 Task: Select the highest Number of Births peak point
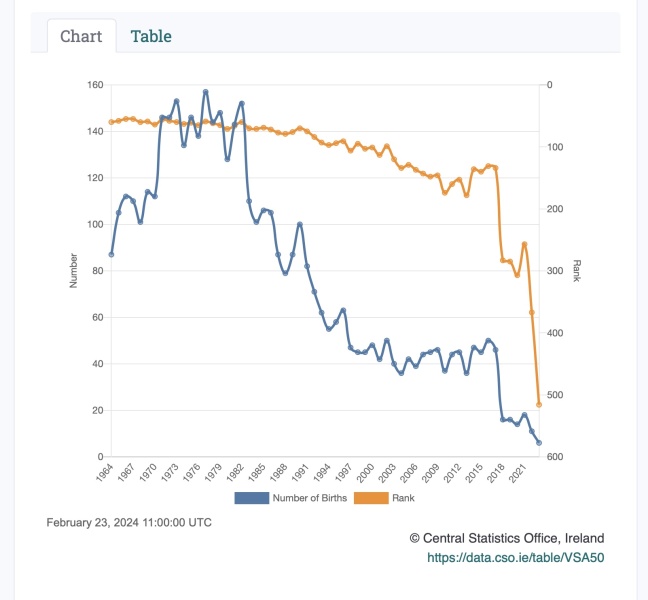[205, 92]
